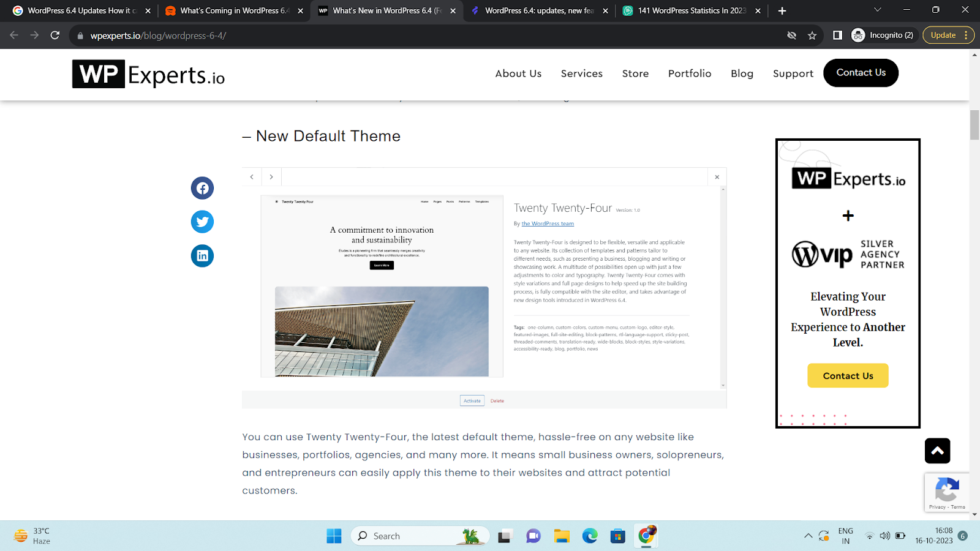Click the black Contact Us header button

point(861,73)
